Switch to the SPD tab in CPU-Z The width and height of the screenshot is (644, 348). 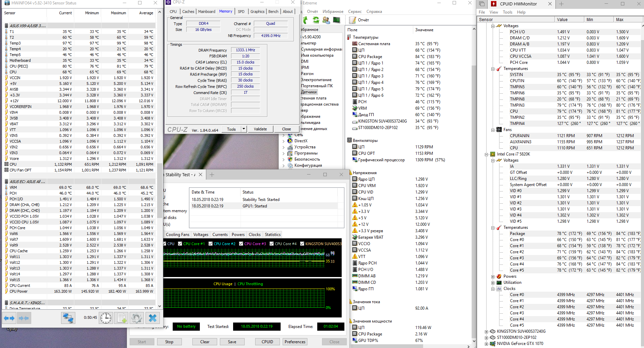tap(241, 12)
